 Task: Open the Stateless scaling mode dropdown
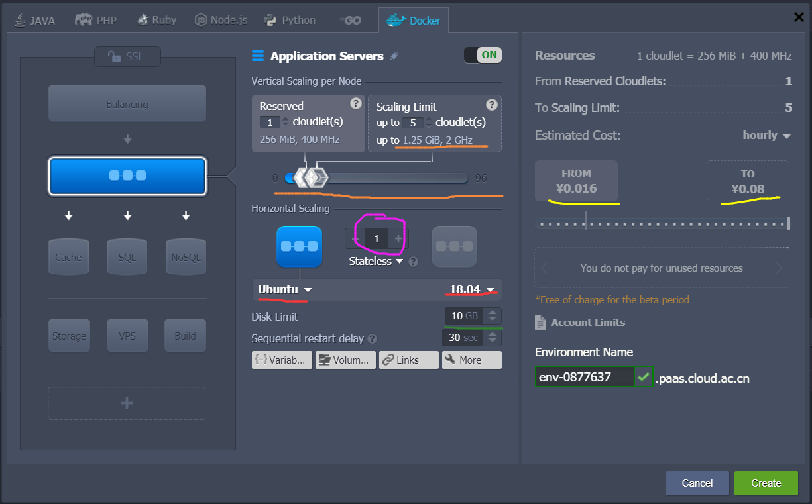(x=376, y=261)
